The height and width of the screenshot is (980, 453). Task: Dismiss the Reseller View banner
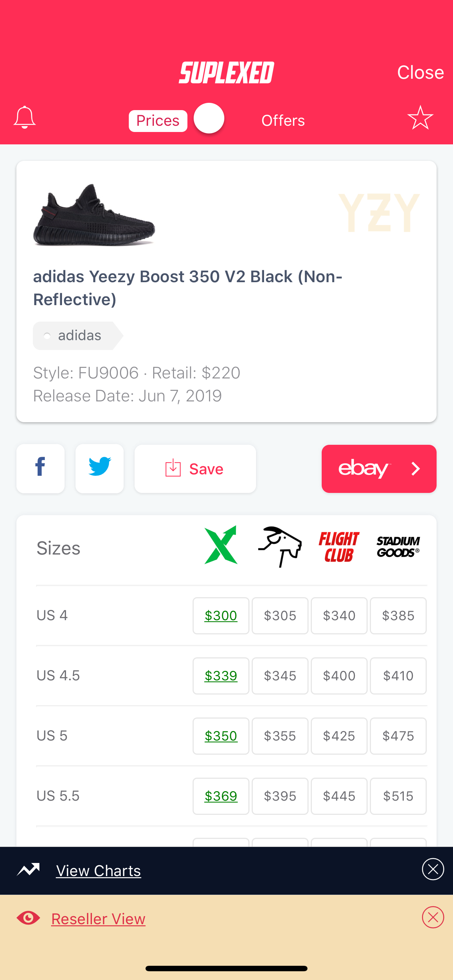point(433,917)
